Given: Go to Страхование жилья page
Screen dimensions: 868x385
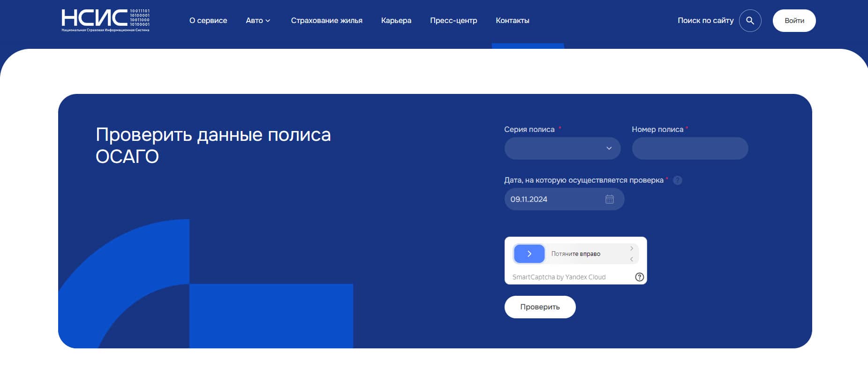Looking at the screenshot, I should (x=326, y=21).
